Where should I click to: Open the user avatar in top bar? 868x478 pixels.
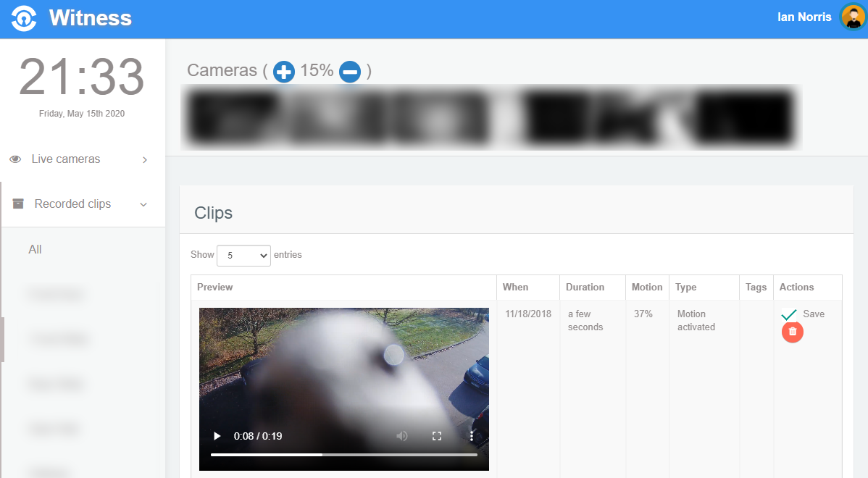pyautogui.click(x=852, y=17)
